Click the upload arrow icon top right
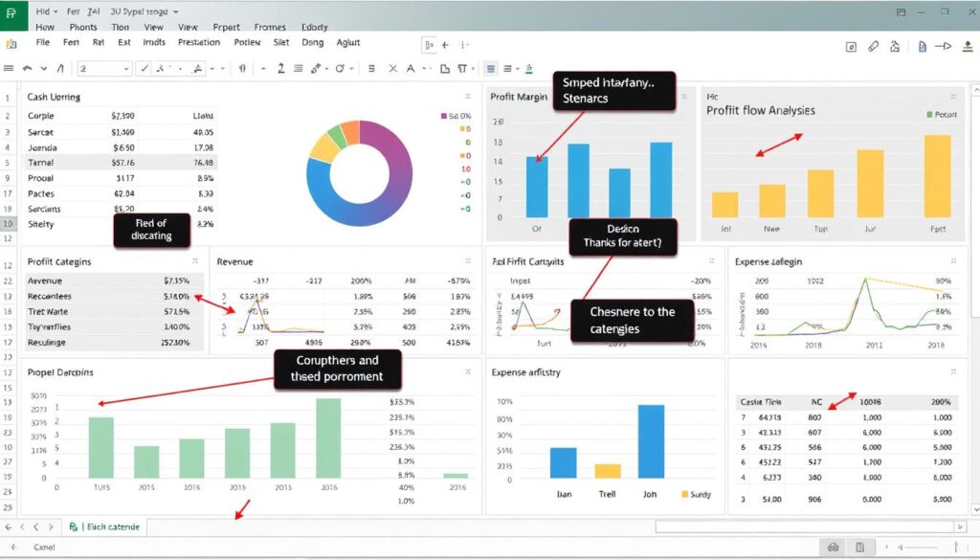980x560 pixels. [x=967, y=45]
